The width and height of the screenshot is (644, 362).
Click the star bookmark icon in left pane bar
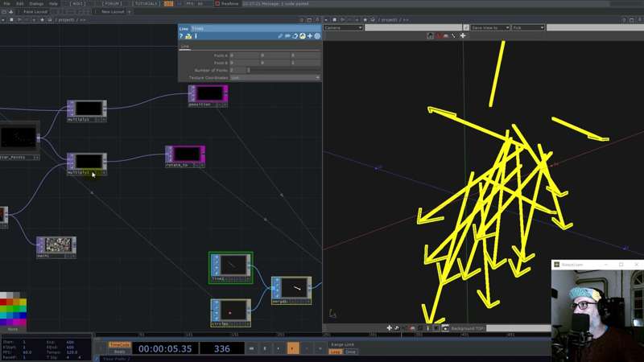[42, 19]
